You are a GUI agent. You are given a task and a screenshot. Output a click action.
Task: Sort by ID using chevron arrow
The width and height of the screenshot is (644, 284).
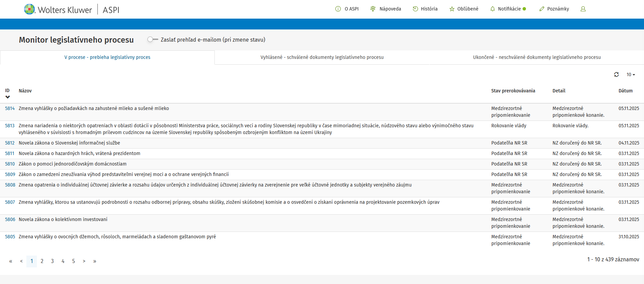point(7,97)
